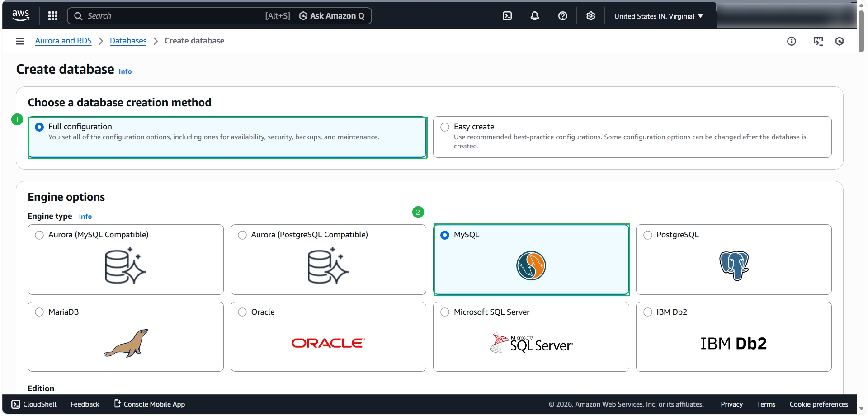This screenshot has height=416, width=868.
Task: Open the info panel circle icon
Action: pyautogui.click(x=792, y=41)
